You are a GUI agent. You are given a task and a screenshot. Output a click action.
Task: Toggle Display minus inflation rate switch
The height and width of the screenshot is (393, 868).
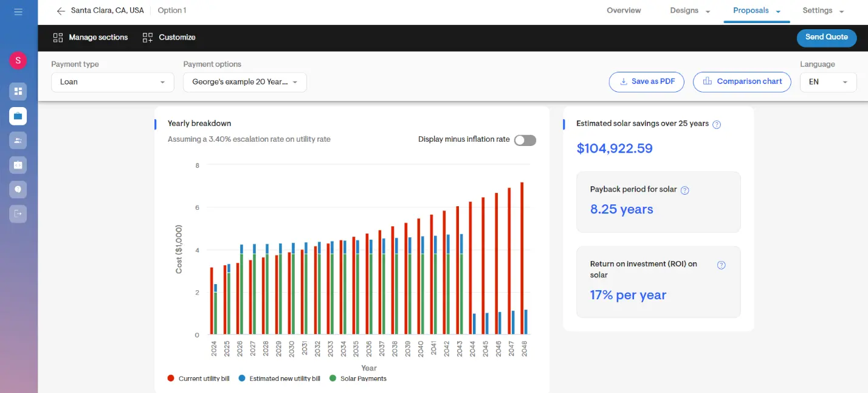click(525, 141)
